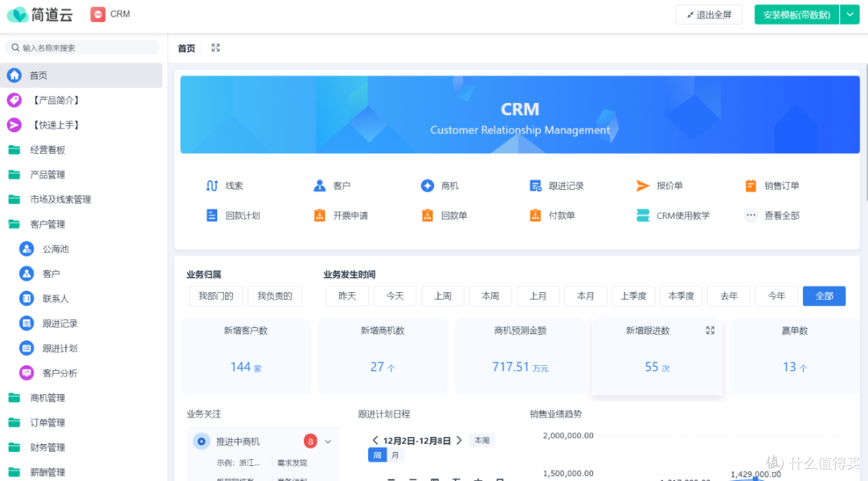Expand the 产品管理 folder
The image size is (868, 481).
(x=82, y=175)
